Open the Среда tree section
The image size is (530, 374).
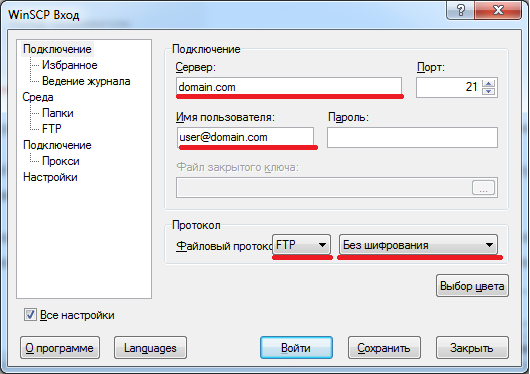coord(38,97)
